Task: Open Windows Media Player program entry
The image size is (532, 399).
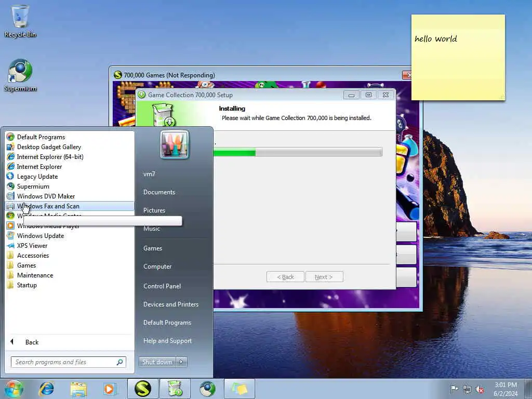Action: [70, 226]
